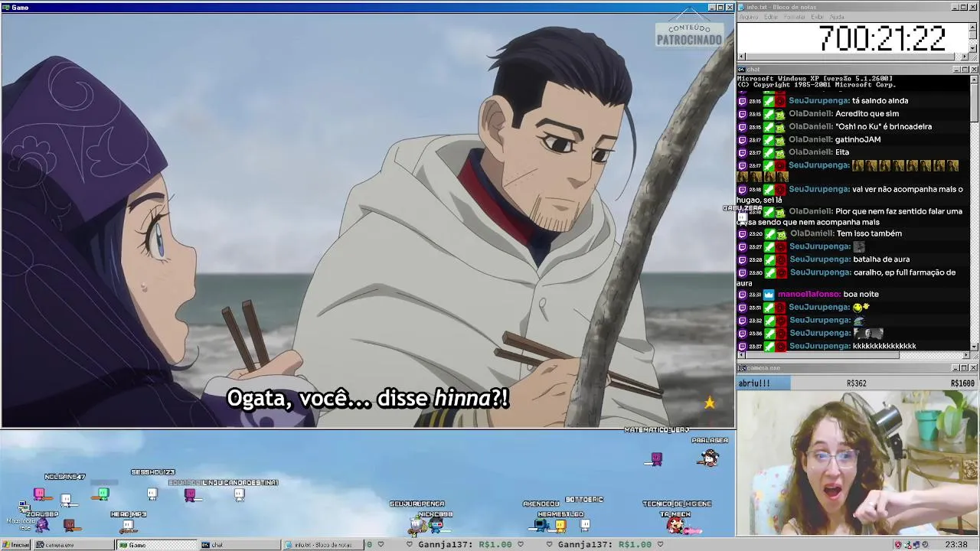Image resolution: width=980 pixels, height=551 pixels.
Task: Open the Editar menu in Bloco de notas
Action: pos(771,17)
